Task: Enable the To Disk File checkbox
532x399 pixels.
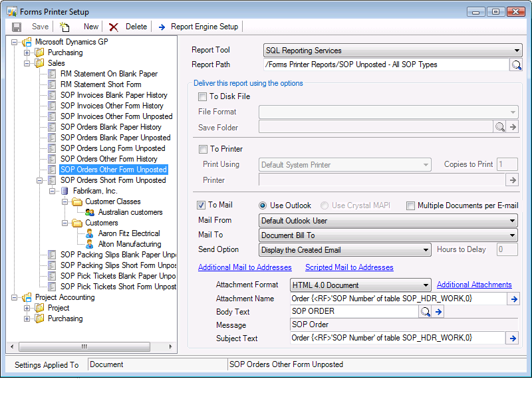Action: point(203,97)
